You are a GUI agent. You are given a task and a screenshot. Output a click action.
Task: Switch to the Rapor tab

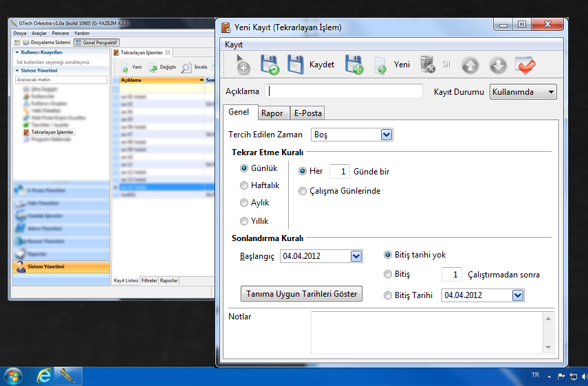tap(271, 113)
